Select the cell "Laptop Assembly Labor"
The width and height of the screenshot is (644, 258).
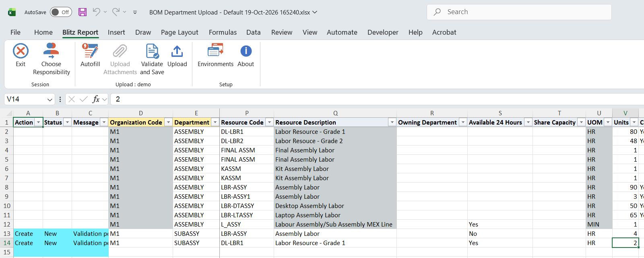pos(335,215)
